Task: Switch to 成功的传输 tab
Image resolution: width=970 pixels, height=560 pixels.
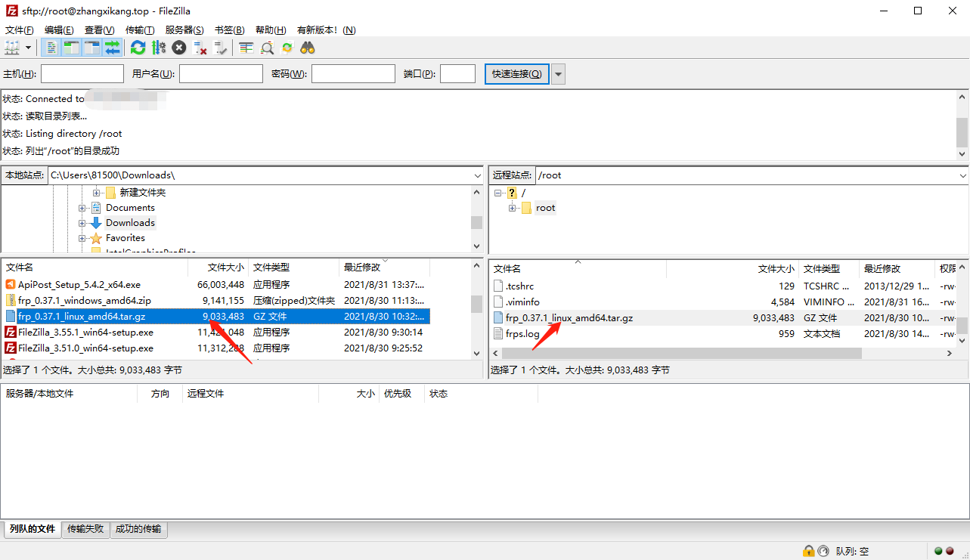Action: [138, 529]
